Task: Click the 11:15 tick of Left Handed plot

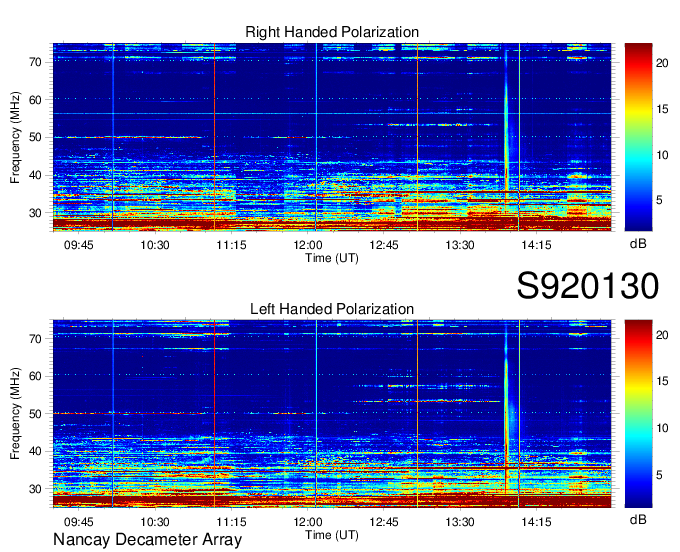Action: tap(231, 521)
